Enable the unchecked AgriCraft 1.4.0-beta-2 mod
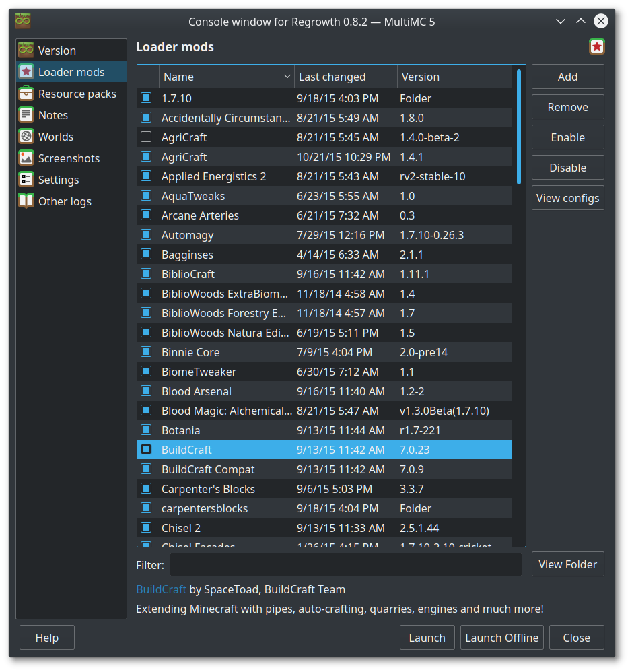The height and width of the screenshot is (672, 630). coord(146,137)
